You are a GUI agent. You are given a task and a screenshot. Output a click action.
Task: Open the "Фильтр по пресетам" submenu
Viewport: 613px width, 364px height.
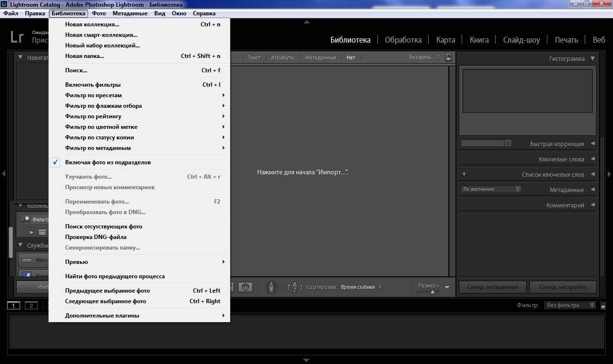[x=139, y=95]
